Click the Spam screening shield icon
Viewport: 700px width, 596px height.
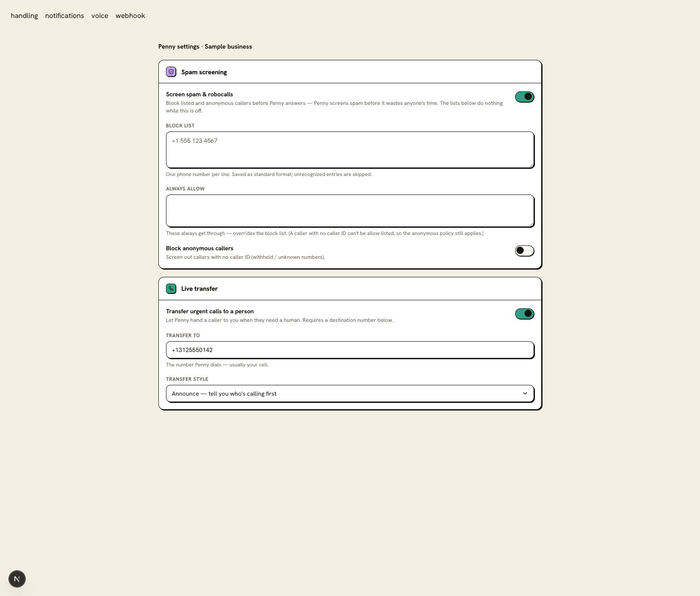tap(171, 72)
